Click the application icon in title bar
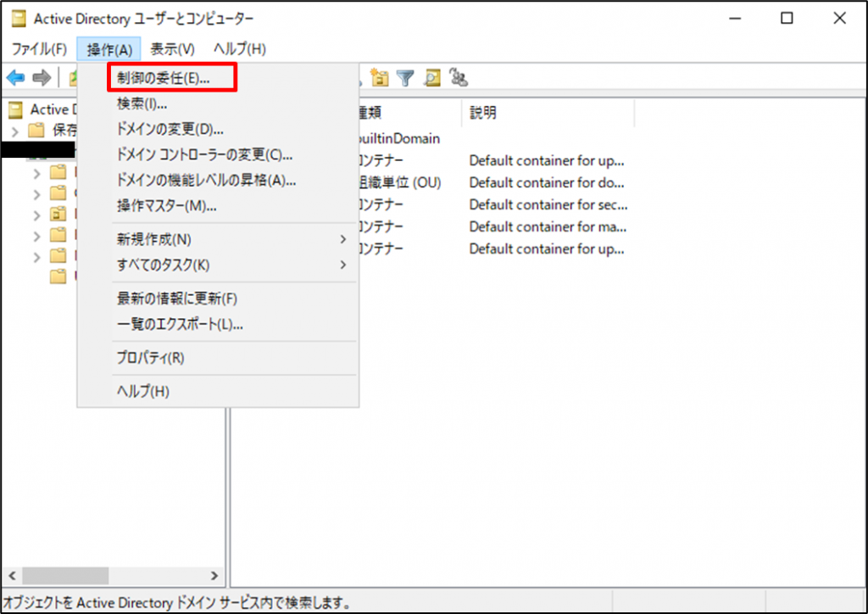The width and height of the screenshot is (868, 614). [x=19, y=19]
